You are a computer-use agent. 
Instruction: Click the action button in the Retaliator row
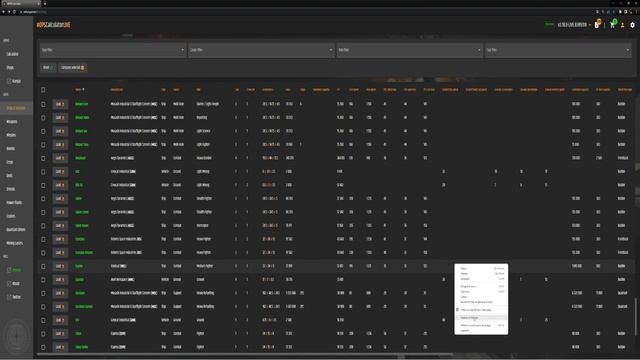click(x=60, y=158)
